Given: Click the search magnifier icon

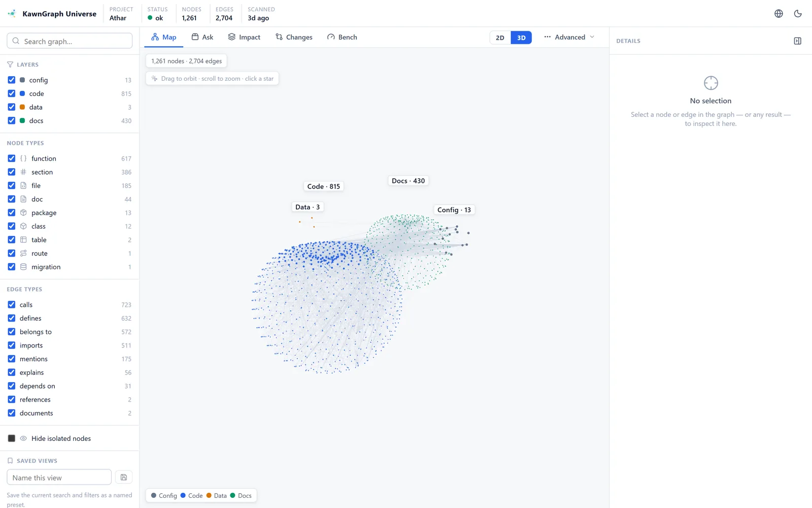Looking at the screenshot, I should [16, 41].
